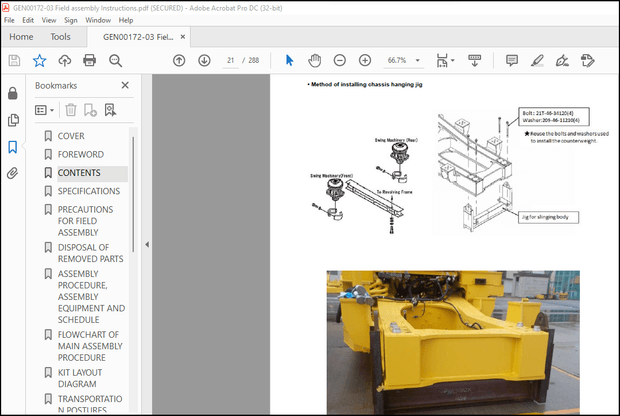Screen dimensions: 620x416
Task: Collapse the navigation pane arrow
Action: point(147,244)
